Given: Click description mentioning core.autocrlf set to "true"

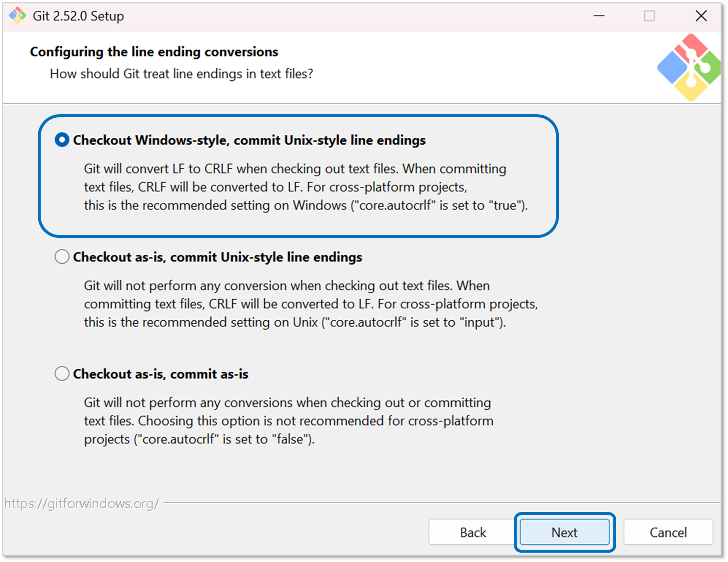Looking at the screenshot, I should [305, 187].
